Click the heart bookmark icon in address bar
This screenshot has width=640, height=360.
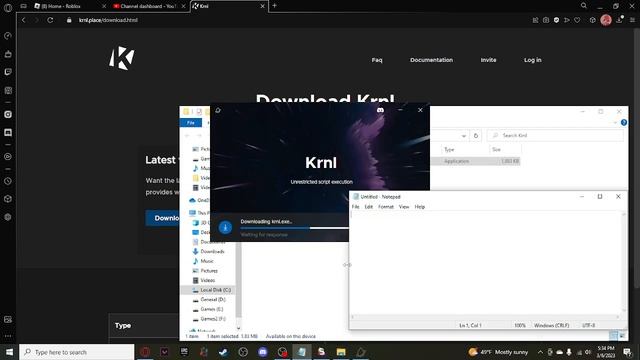pyautogui.click(x=577, y=20)
